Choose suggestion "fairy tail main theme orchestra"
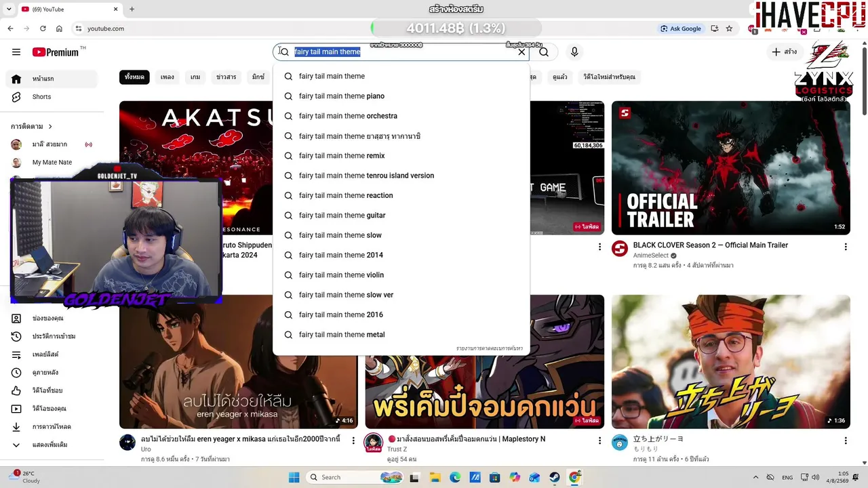This screenshot has height=488, width=868. [401, 116]
